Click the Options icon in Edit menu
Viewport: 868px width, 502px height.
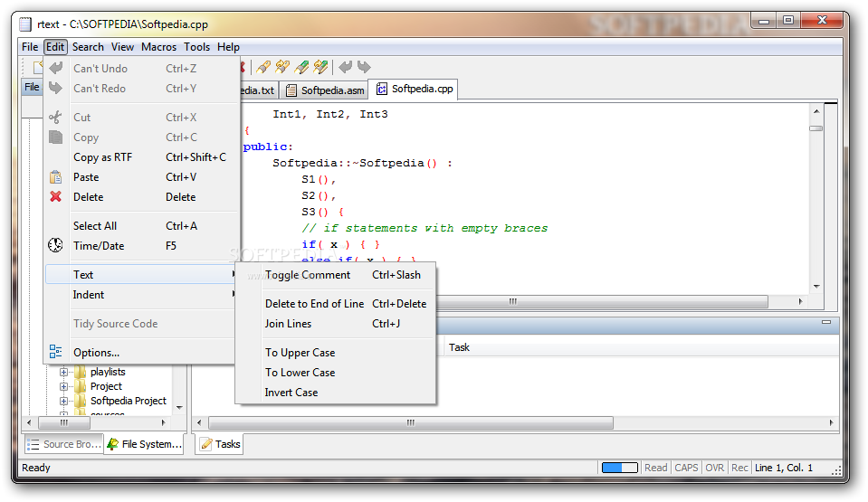(55, 352)
